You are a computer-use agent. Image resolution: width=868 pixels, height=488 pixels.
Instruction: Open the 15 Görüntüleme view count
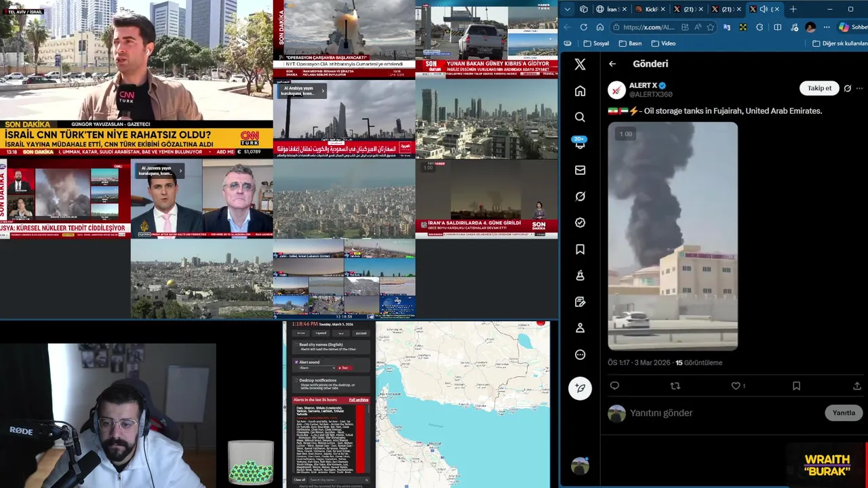click(x=699, y=363)
